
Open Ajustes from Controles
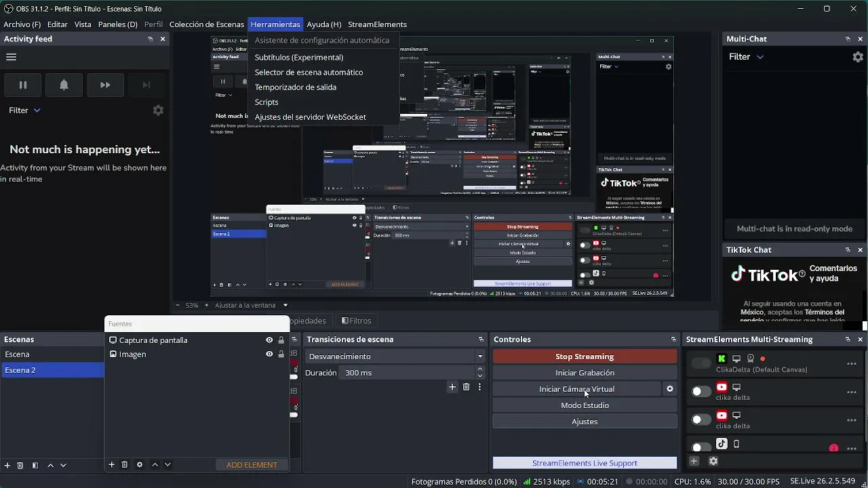point(585,422)
